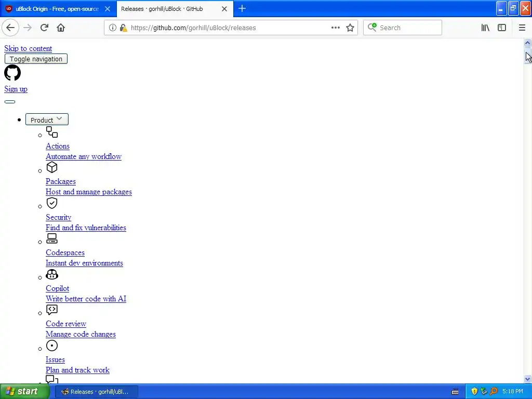
Task: Close the uBlock Origin tab
Action: (x=108, y=9)
